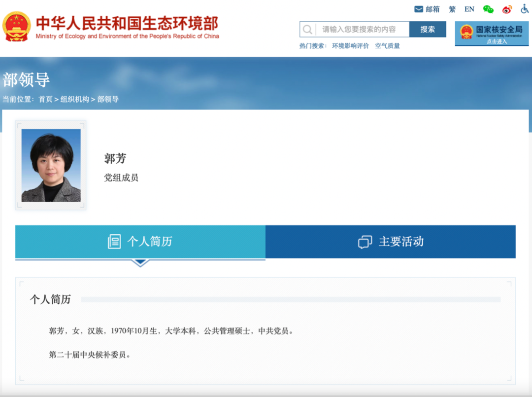Switch site language to EN
Viewport: 532px width, 397px height.
pyautogui.click(x=468, y=9)
